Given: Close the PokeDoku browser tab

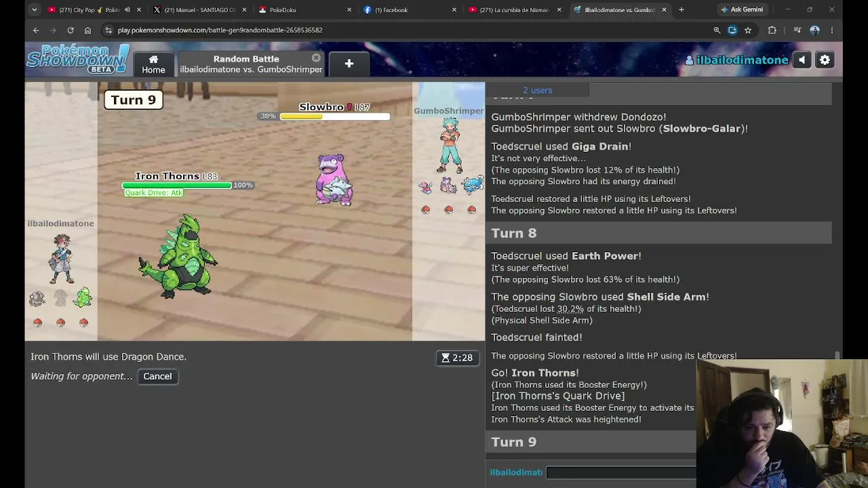Looking at the screenshot, I should point(349,9).
